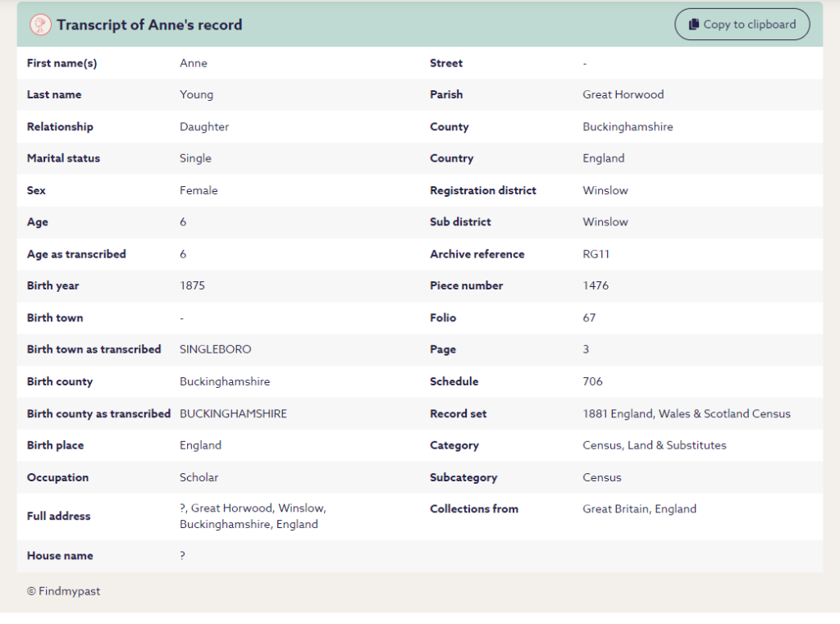Click the relationship value "Daughter"
Viewport: 840px width, 624px height.
point(204,127)
